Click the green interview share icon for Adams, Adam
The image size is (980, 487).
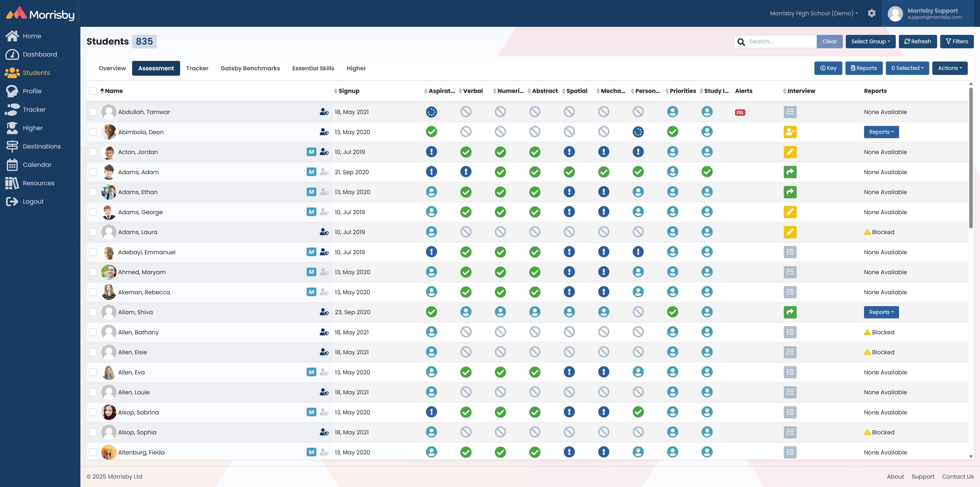[x=790, y=172]
